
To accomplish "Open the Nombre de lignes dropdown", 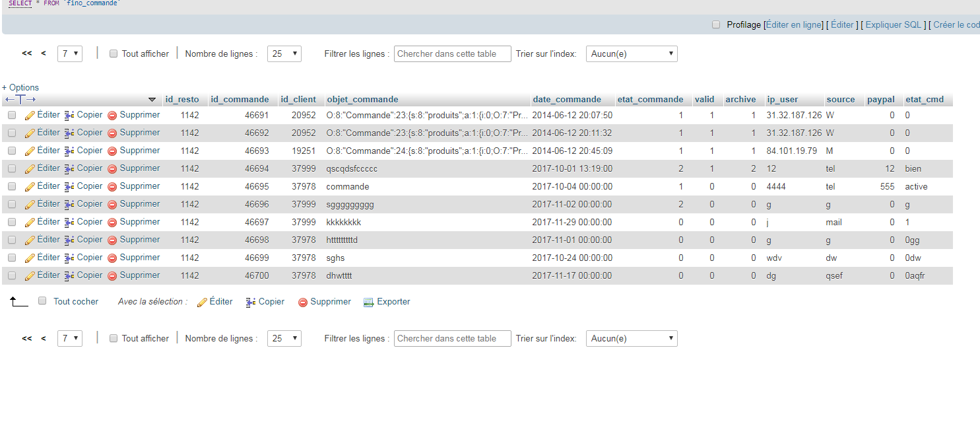I will click(284, 54).
